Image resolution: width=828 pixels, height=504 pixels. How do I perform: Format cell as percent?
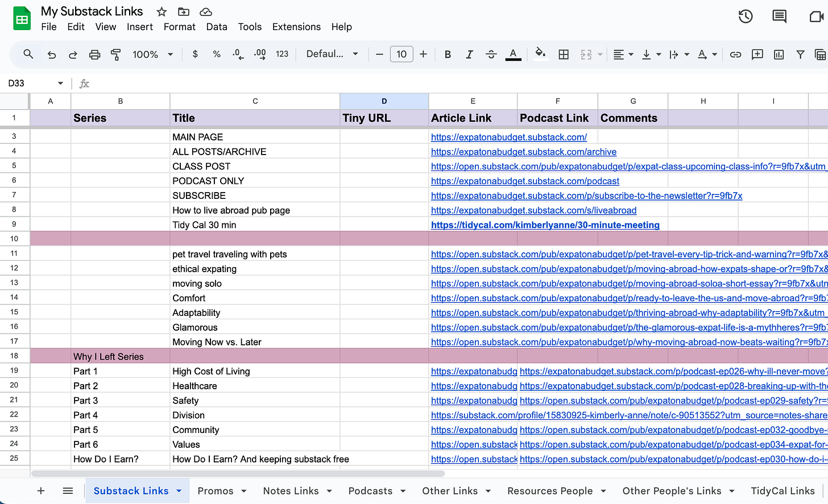(217, 54)
